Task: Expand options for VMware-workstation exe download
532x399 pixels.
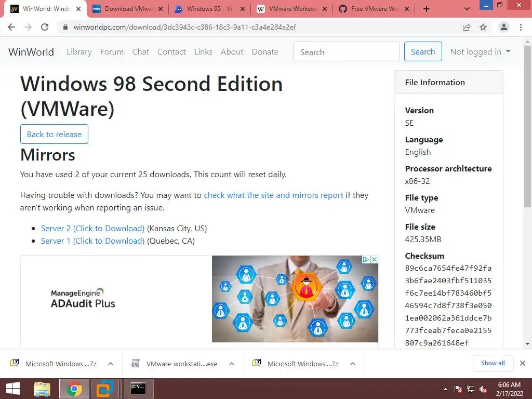Action: pyautogui.click(x=232, y=364)
